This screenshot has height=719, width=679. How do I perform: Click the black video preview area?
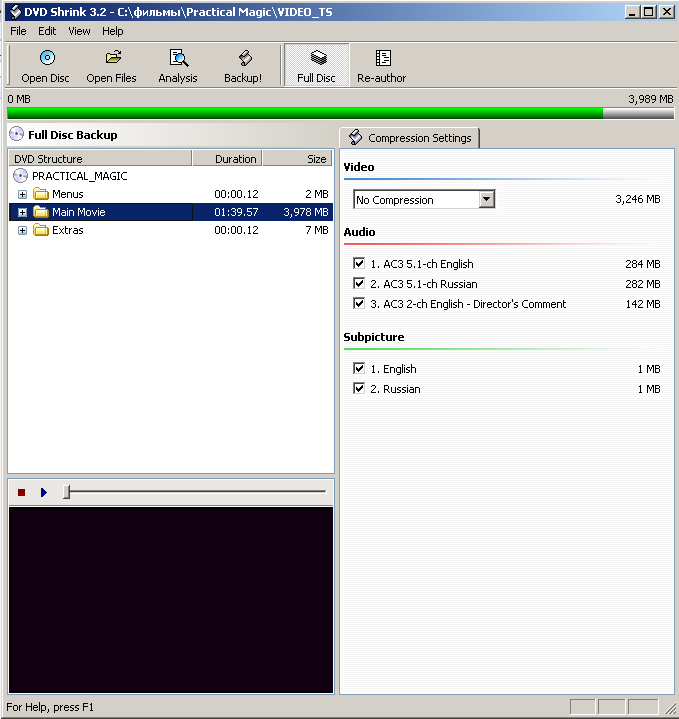pyautogui.click(x=171, y=600)
